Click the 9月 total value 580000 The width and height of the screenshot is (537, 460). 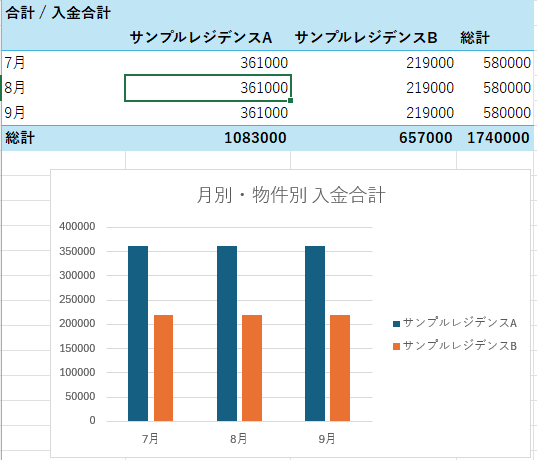pyautogui.click(x=507, y=113)
